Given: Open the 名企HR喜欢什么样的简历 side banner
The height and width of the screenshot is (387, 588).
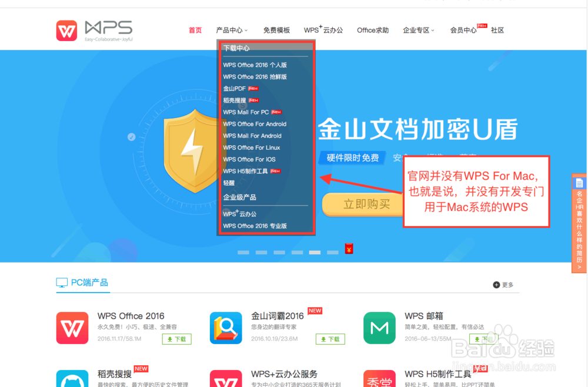Looking at the screenshot, I should (579, 223).
